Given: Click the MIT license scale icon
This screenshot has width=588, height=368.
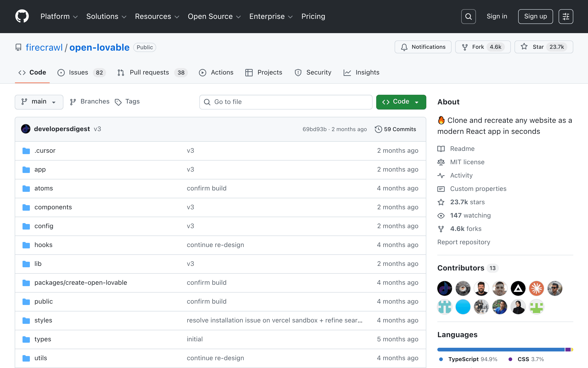Looking at the screenshot, I should click(x=441, y=162).
